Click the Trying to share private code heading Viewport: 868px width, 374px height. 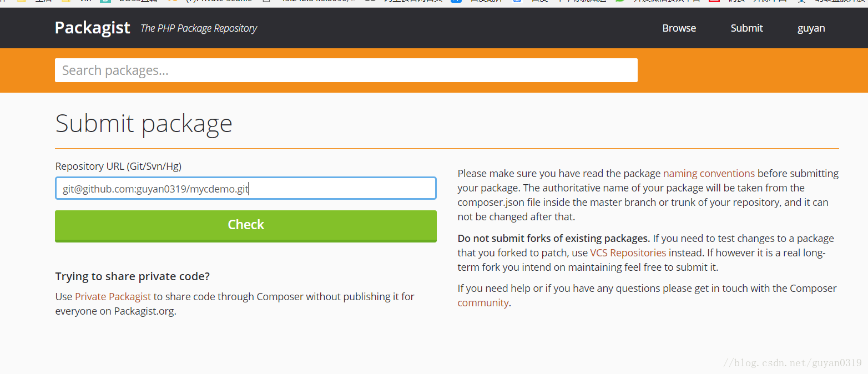(133, 276)
